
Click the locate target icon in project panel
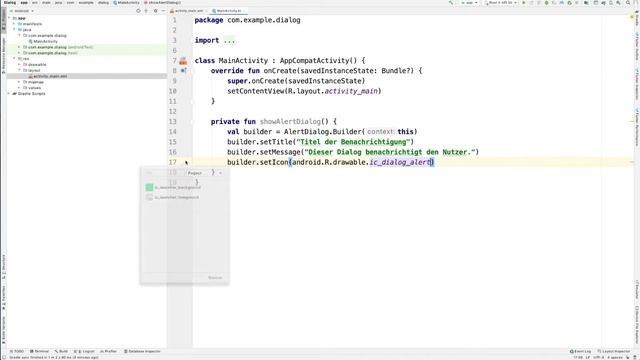coord(138,11)
